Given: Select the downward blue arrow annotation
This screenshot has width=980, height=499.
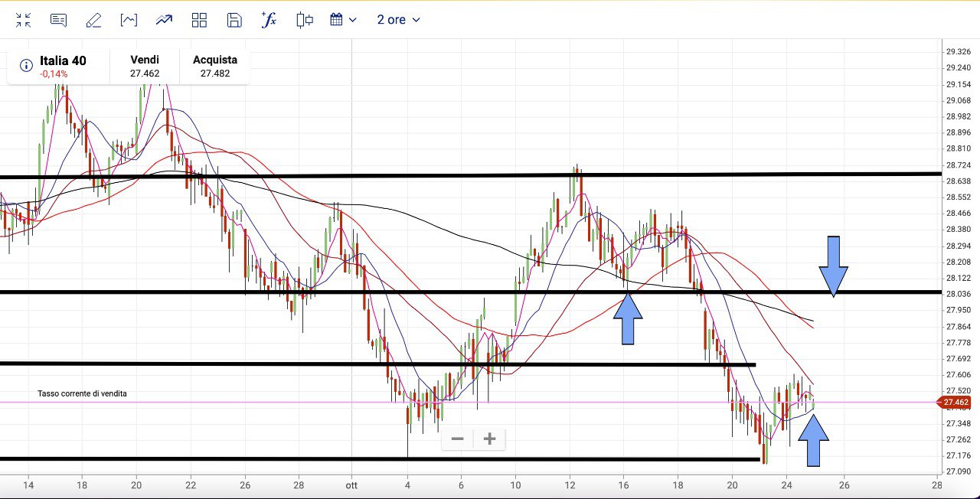Looking at the screenshot, I should (x=833, y=265).
